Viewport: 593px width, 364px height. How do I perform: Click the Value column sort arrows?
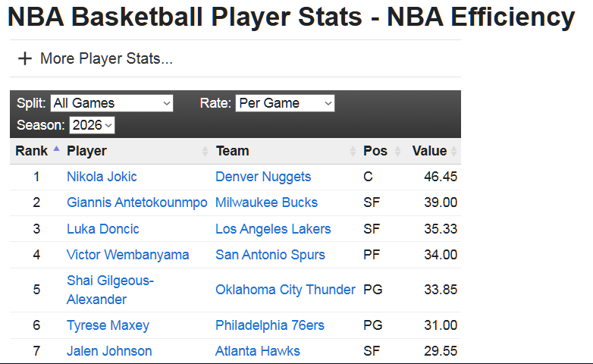[453, 151]
